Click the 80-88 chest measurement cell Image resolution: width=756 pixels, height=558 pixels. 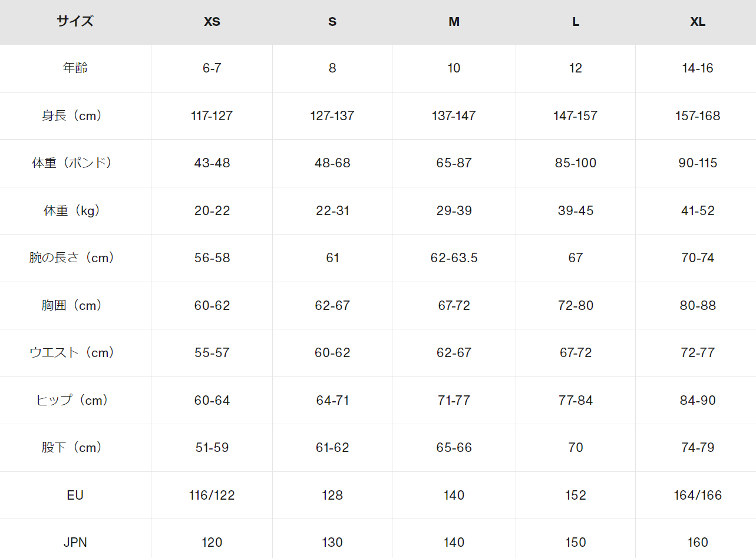tap(698, 305)
